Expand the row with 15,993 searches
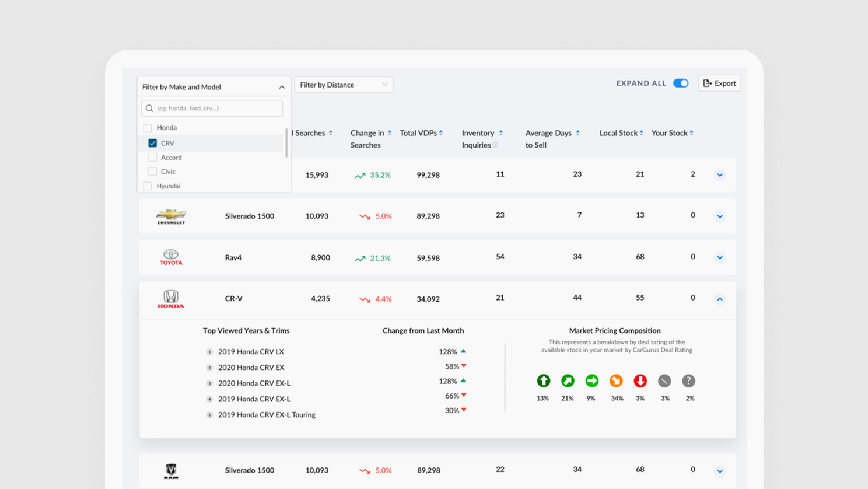Image resolution: width=868 pixels, height=489 pixels. click(720, 175)
